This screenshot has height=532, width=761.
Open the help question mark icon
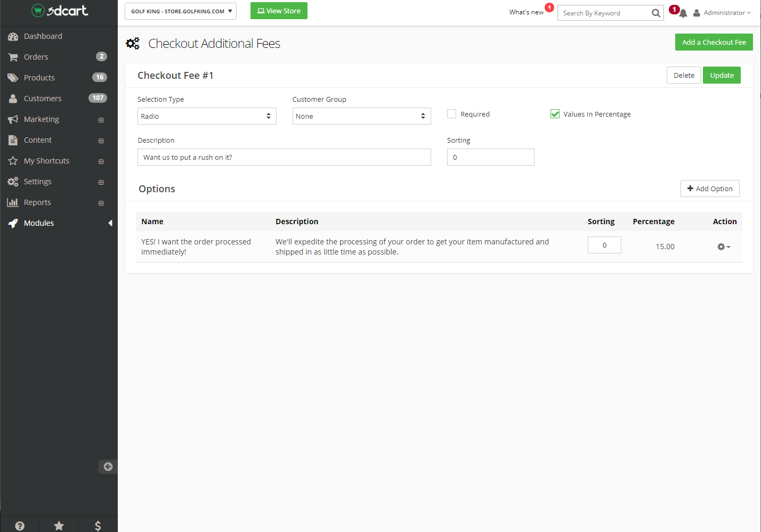point(20,526)
